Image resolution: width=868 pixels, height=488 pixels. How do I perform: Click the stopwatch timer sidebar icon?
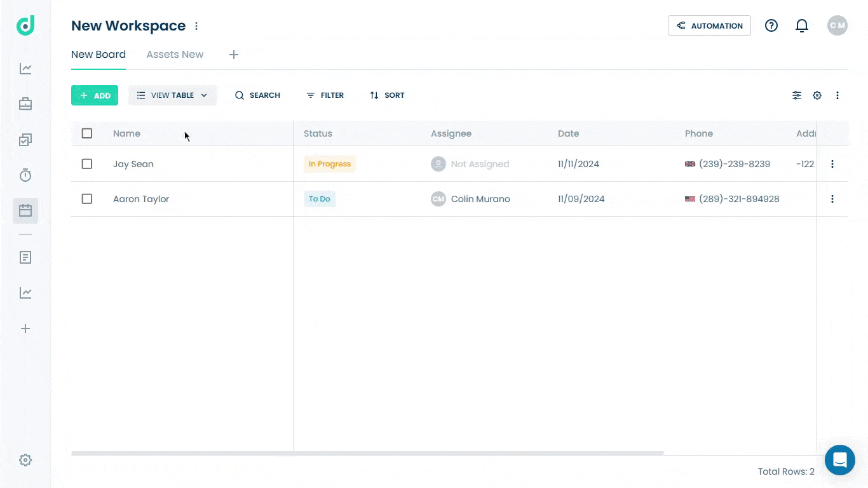[25, 175]
